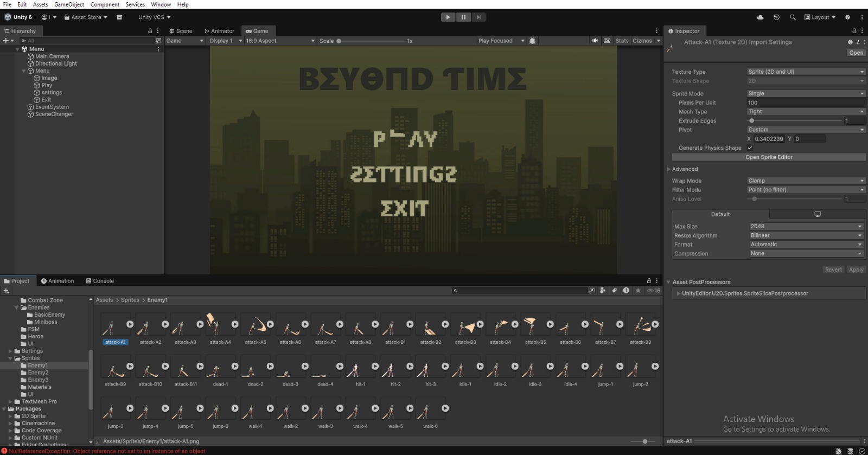This screenshot has height=455, width=868.
Task: Lock the Project panel
Action: pos(649,281)
